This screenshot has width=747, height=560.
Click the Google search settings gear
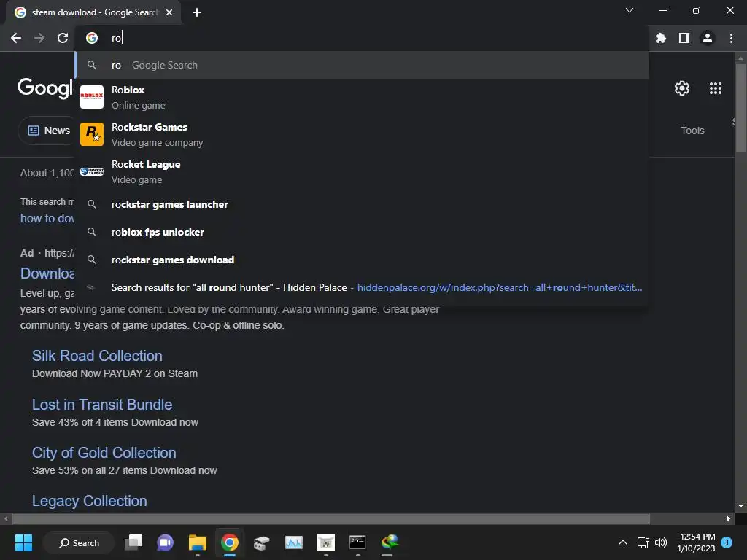point(682,88)
